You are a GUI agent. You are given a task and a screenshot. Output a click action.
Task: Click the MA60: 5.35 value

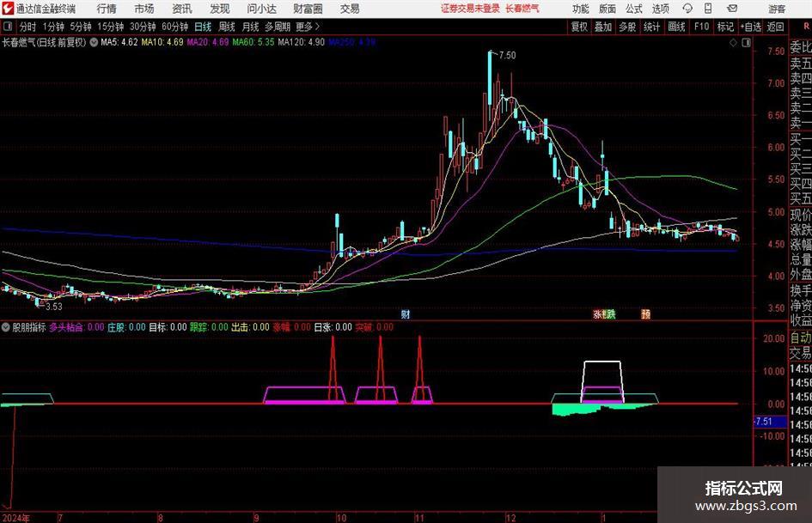[x=253, y=42]
